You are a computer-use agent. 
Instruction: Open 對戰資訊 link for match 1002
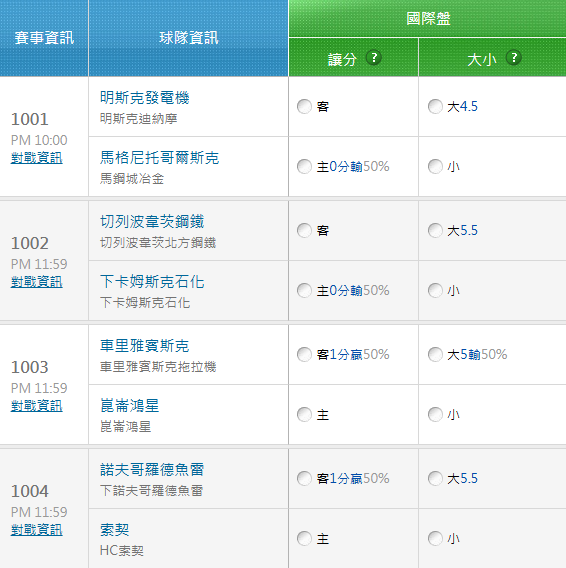pos(37,282)
